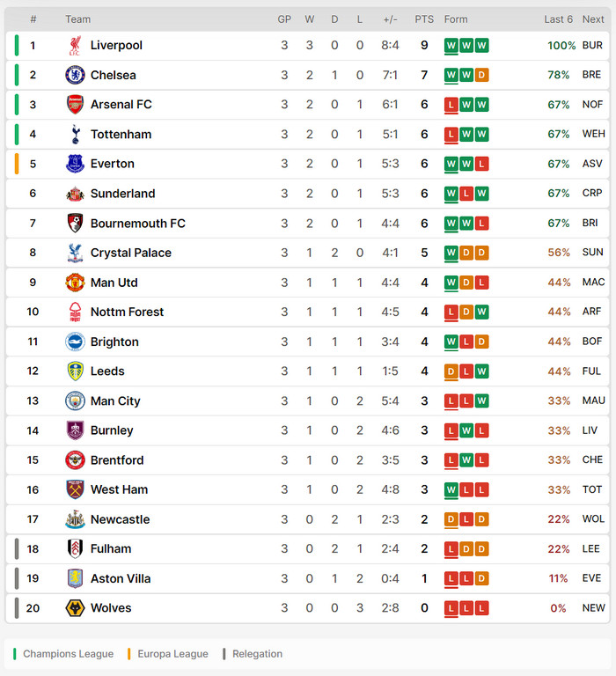This screenshot has width=616, height=676.
Task: Sort table by the PTS column header
Action: (424, 19)
